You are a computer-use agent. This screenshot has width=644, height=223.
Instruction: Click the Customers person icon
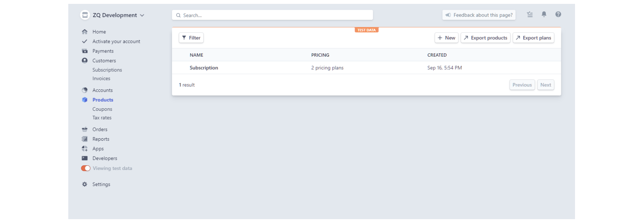click(x=84, y=60)
